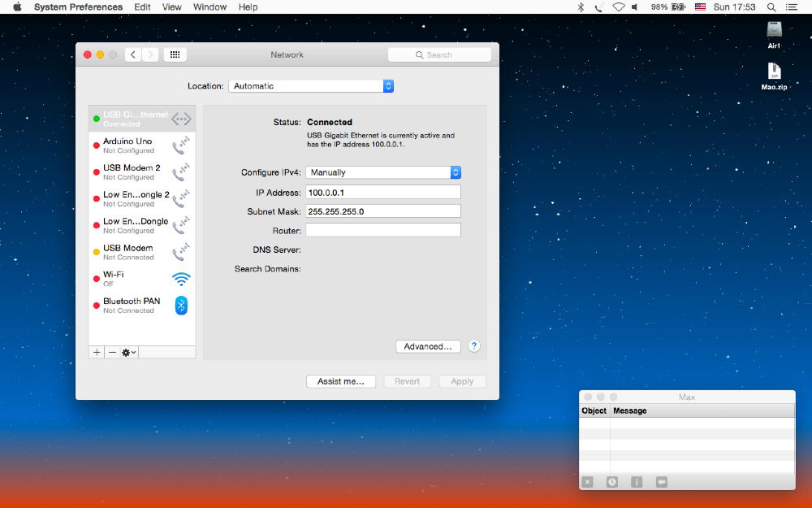This screenshot has height=508, width=812.
Task: Click the Advanced... button
Action: coord(428,346)
